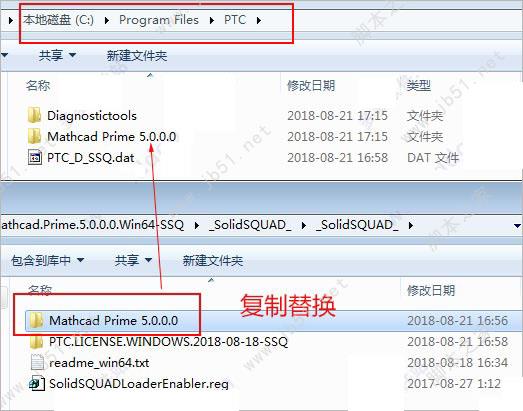Expand arrow after Program Files breadcrumb
The height and width of the screenshot is (411, 523).
211,20
